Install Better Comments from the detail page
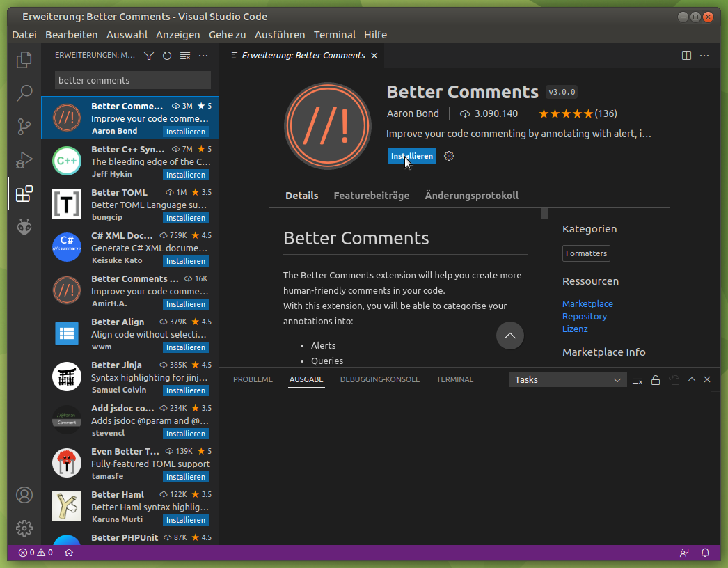The height and width of the screenshot is (568, 728). point(412,156)
